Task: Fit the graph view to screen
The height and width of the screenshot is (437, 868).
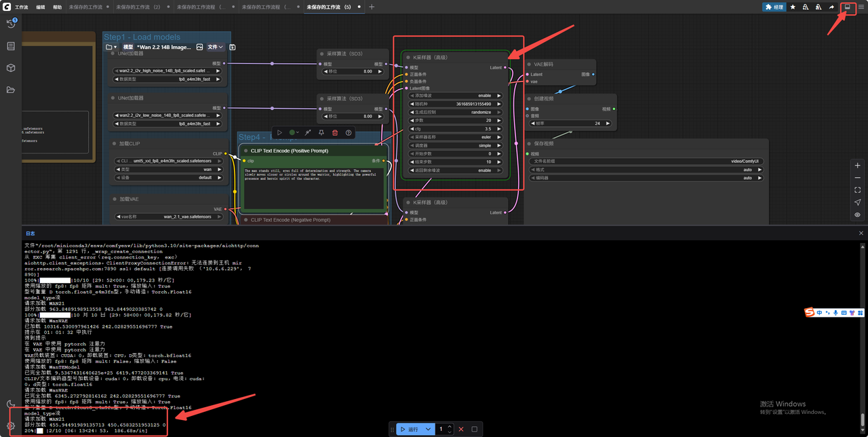Action: pos(858,190)
